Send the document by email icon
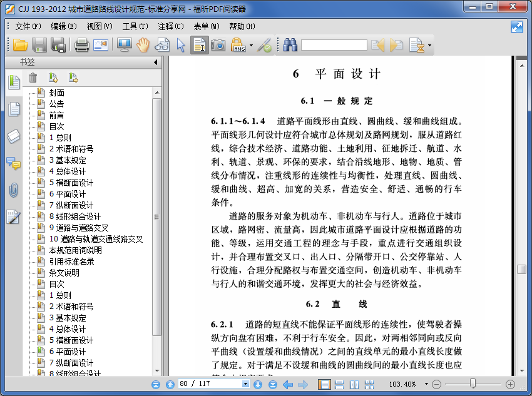The height and width of the screenshot is (396, 532). (101, 45)
